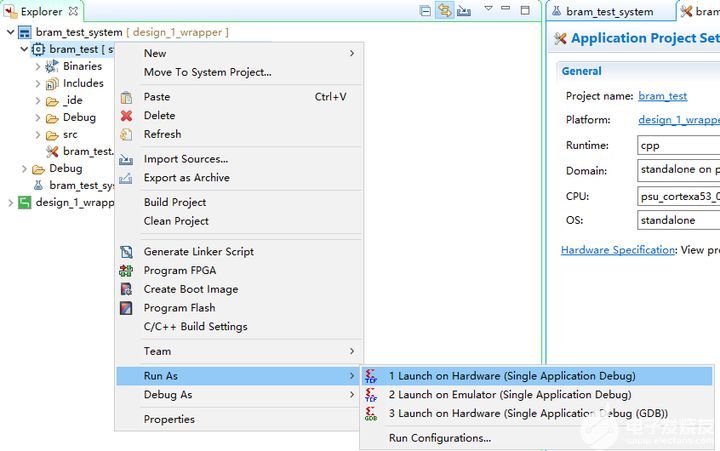Select Move To System Project...
This screenshot has height=451, width=720.
(x=239, y=73)
